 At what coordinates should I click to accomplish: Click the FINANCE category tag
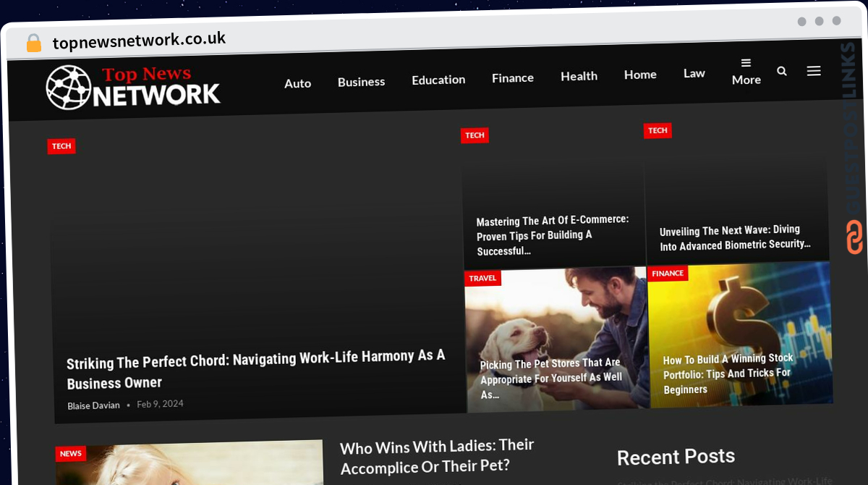click(x=668, y=274)
